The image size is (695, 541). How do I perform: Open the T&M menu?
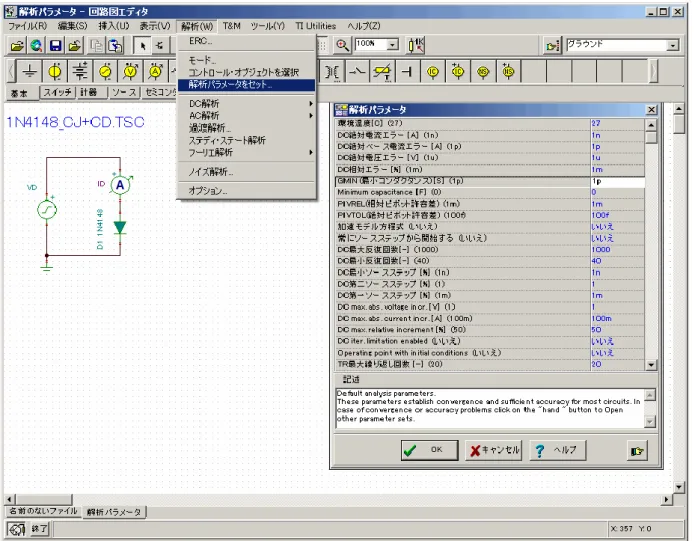click(x=232, y=26)
